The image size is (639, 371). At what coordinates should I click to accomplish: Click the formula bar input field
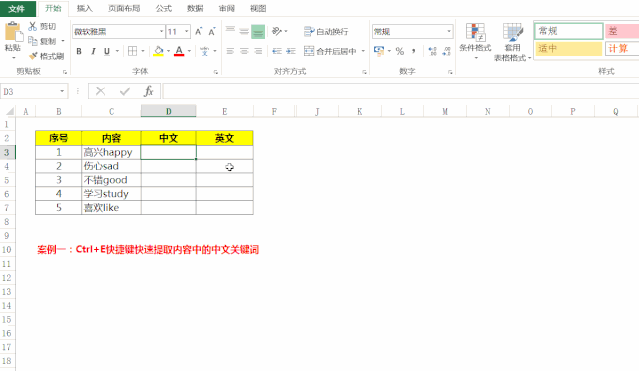tap(401, 91)
